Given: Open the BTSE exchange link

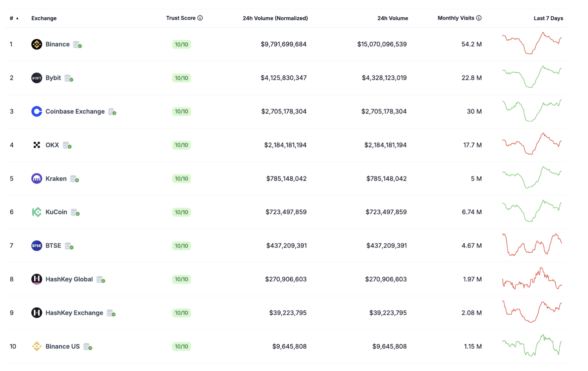Looking at the screenshot, I should 53,246.
